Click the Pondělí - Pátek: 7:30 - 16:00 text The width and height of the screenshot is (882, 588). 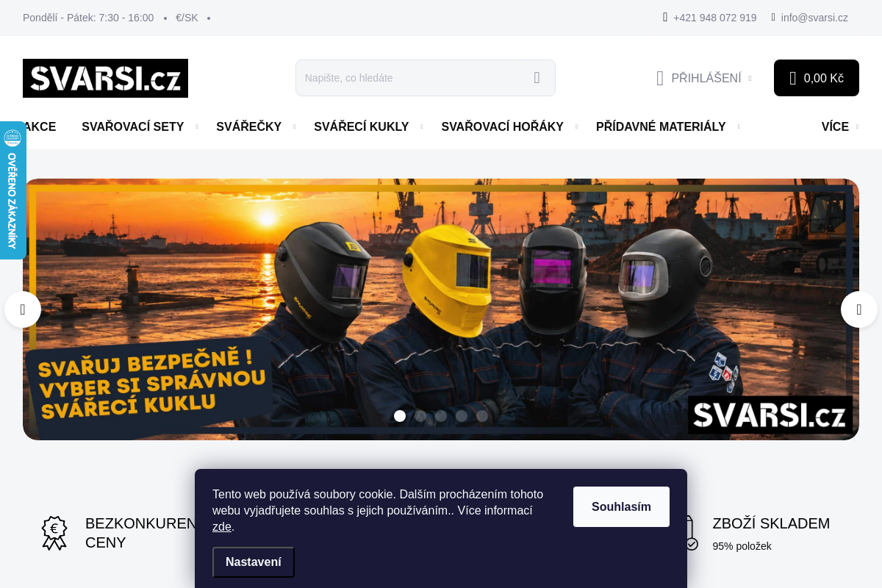tap(88, 18)
